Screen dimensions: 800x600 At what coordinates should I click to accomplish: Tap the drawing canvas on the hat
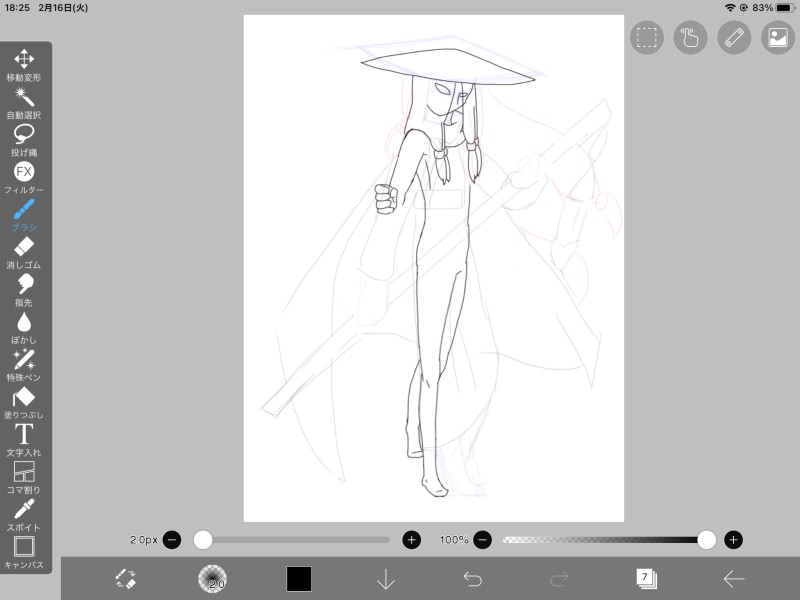tap(448, 66)
